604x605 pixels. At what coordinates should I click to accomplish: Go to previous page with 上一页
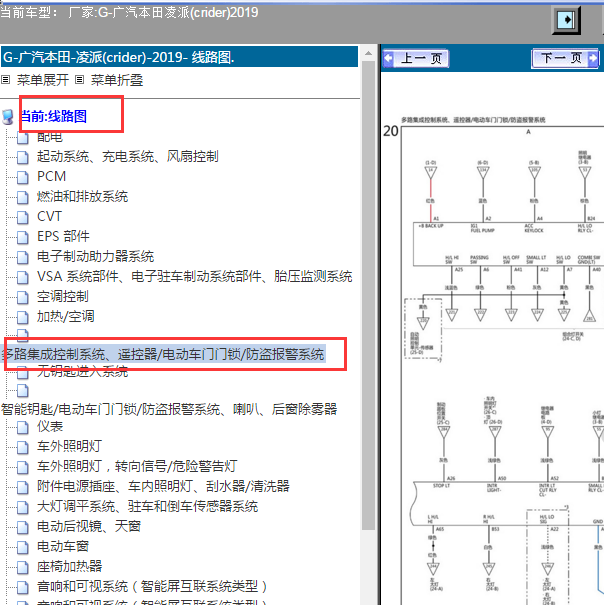[x=416, y=59]
